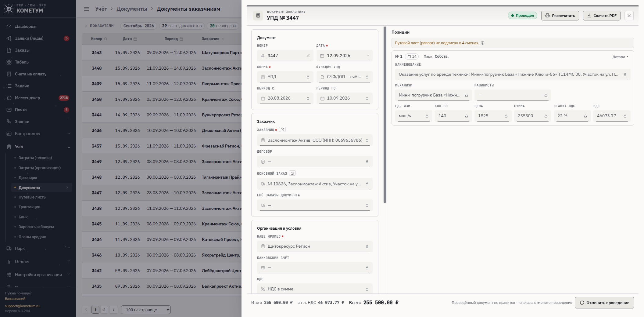Select document row 3443
The width and height of the screenshot is (644, 317).
[x=162, y=53]
